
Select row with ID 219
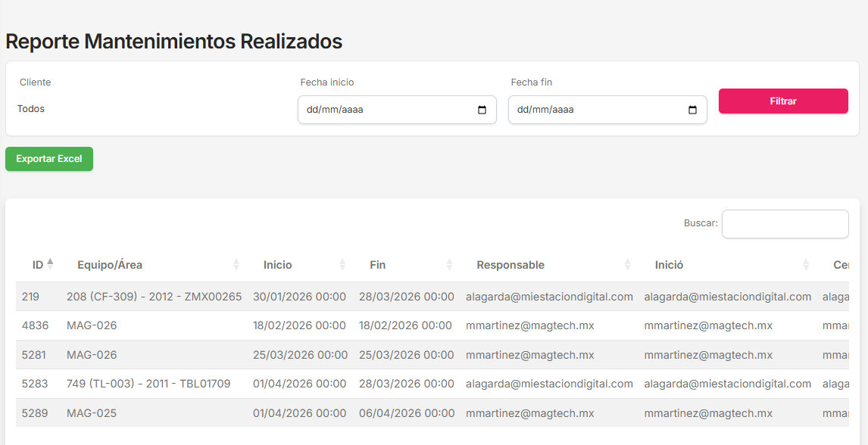tap(29, 297)
